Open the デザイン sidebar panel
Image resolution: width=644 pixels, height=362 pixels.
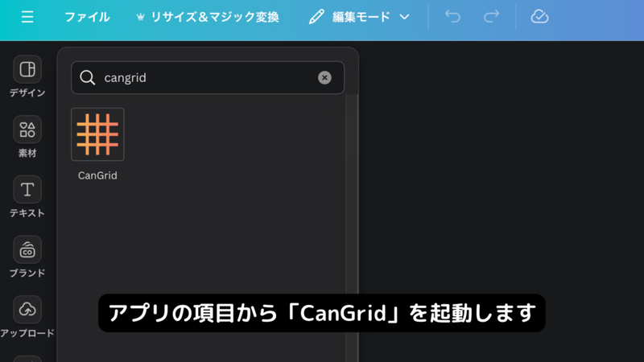[27, 76]
